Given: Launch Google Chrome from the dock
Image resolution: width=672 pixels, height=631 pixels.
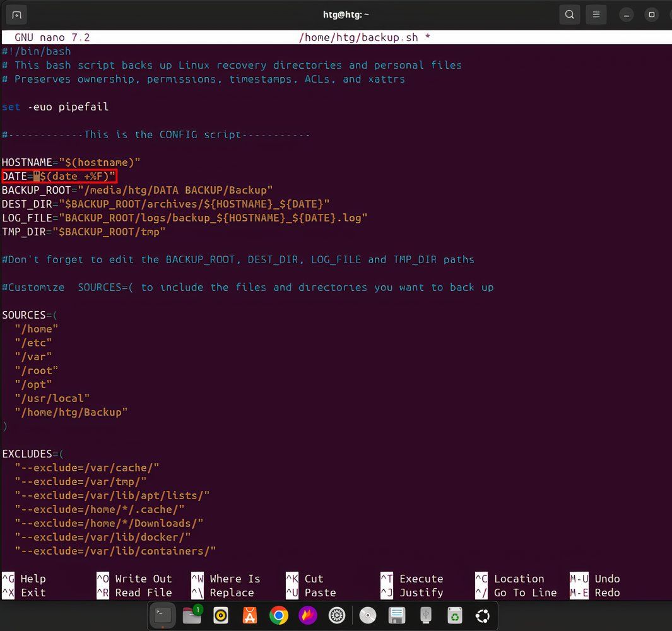Looking at the screenshot, I should [278, 615].
